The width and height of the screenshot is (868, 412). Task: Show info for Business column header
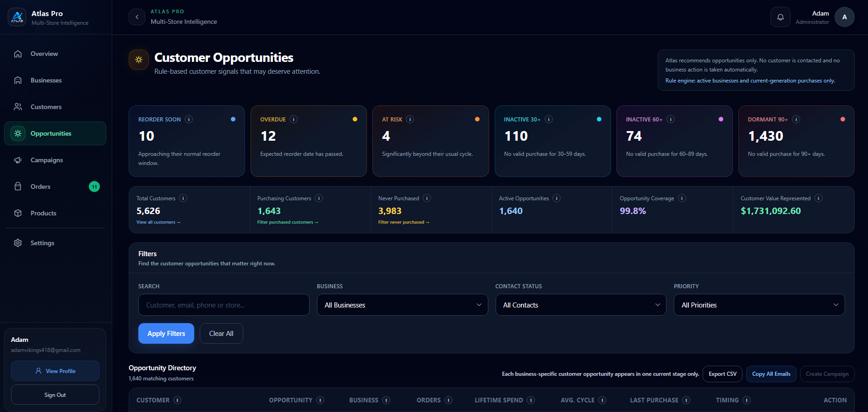pos(386,400)
